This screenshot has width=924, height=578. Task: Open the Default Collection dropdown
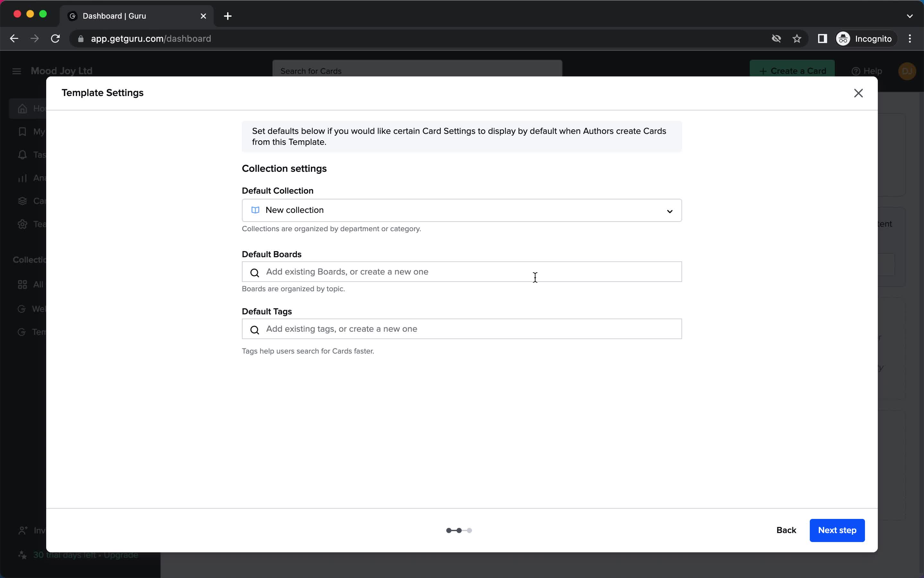tap(462, 210)
